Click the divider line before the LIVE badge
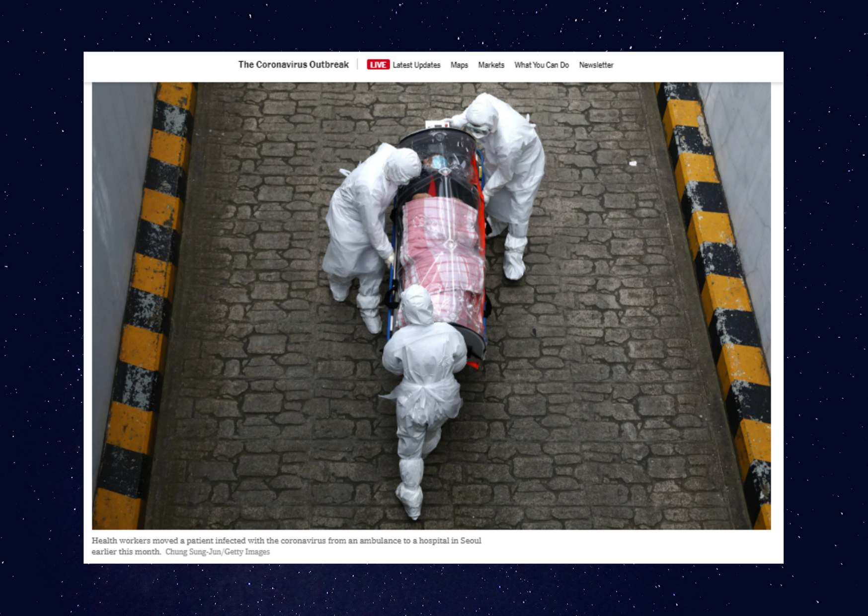This screenshot has height=616, width=868. [358, 65]
